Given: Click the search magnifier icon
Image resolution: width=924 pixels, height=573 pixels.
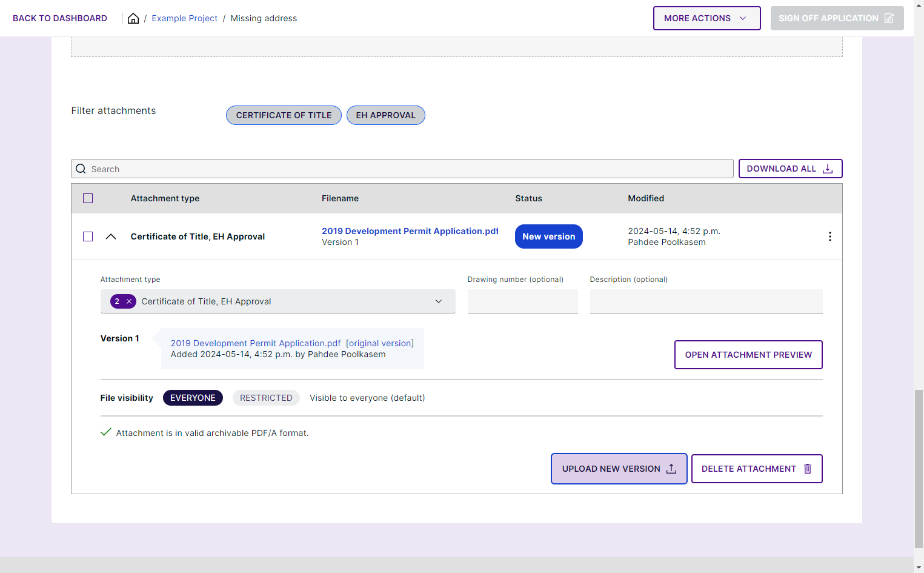Looking at the screenshot, I should point(81,169).
